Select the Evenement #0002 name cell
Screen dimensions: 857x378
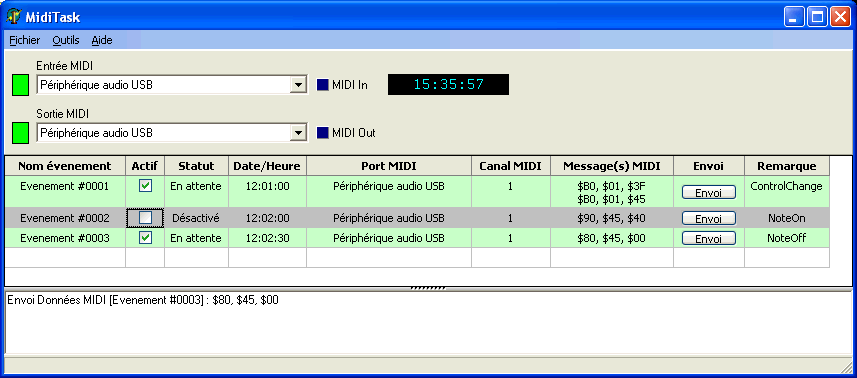(x=65, y=218)
